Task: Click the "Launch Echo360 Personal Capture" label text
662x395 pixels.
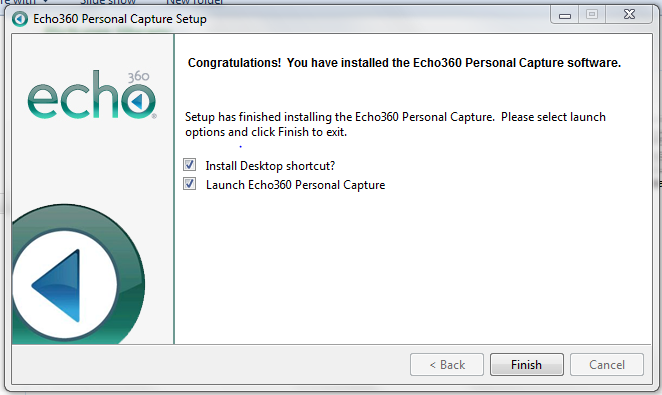Action: click(x=296, y=185)
